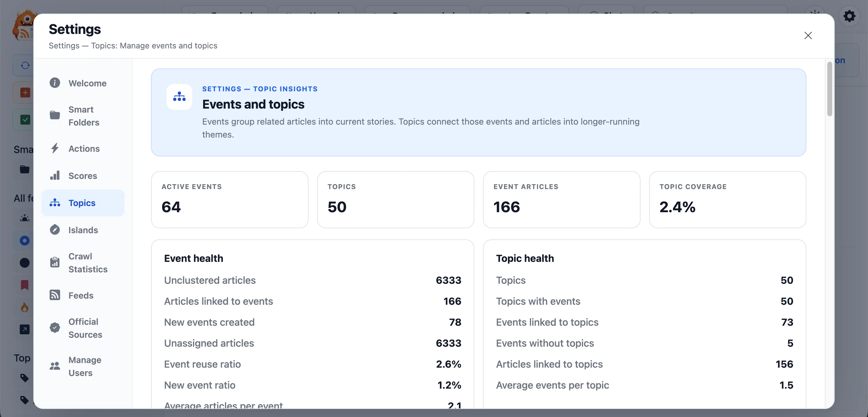Open Crawl Statistics clipboard icon

55,262
